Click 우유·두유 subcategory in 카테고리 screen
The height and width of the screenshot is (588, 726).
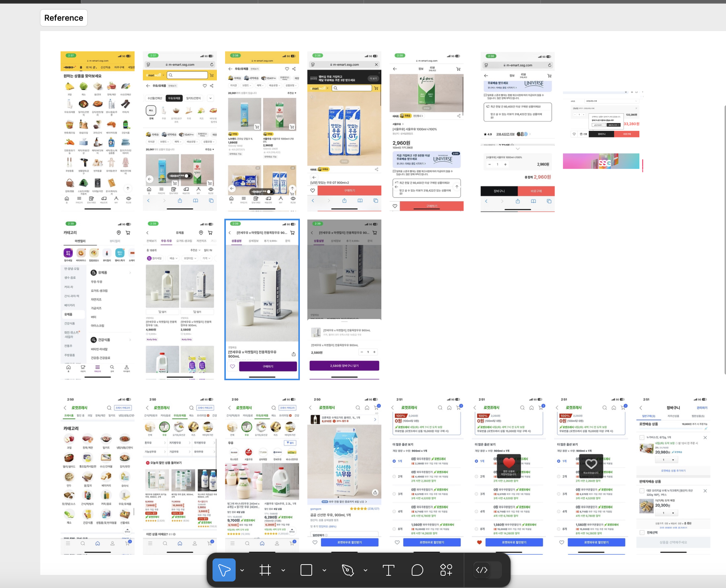(x=97, y=282)
